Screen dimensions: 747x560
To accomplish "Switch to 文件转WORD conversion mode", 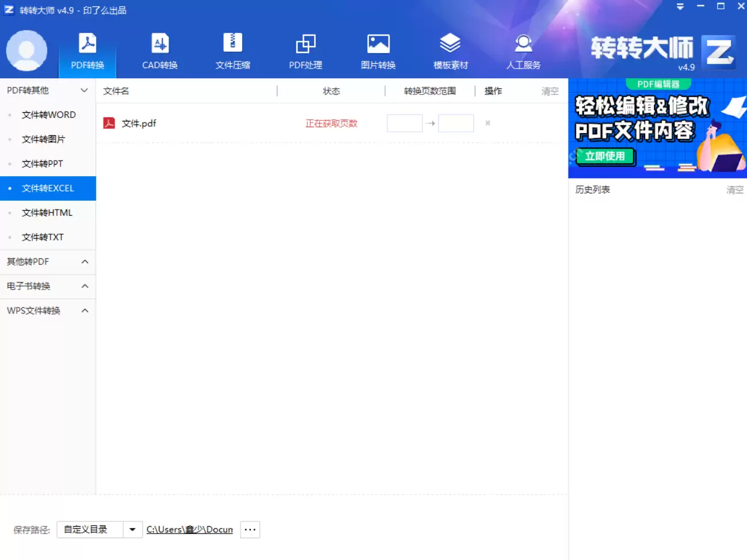I will tap(49, 115).
